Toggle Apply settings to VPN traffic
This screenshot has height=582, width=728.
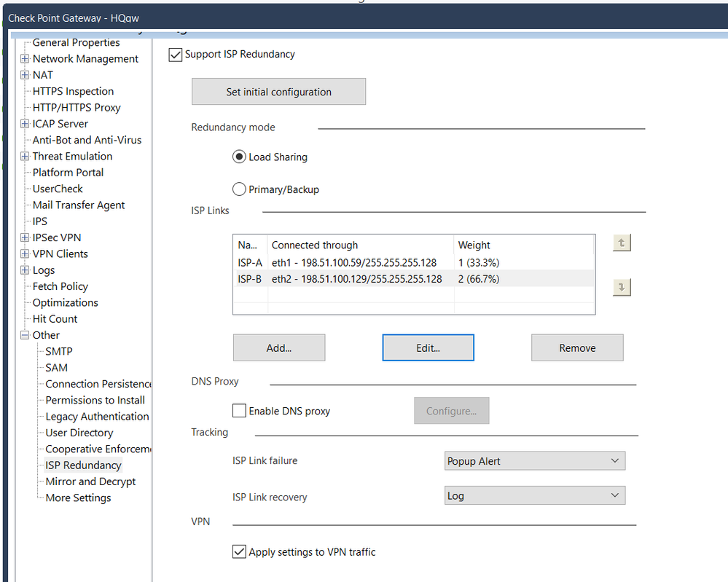[239, 552]
